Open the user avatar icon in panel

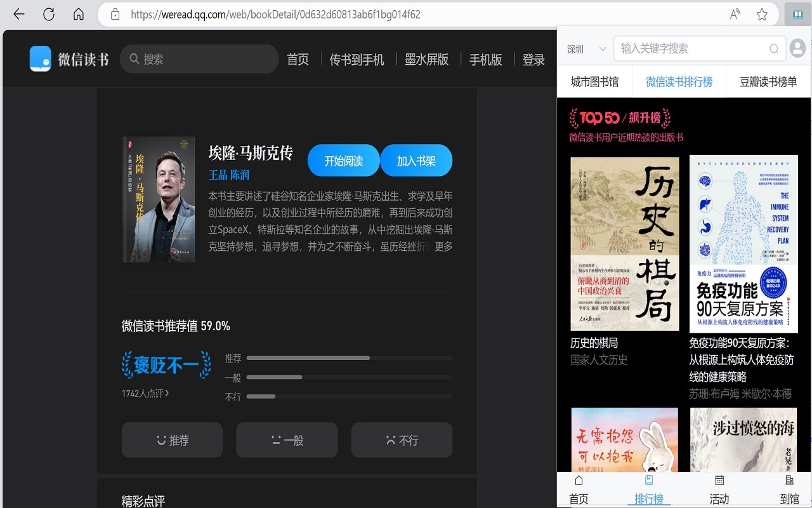(x=797, y=48)
